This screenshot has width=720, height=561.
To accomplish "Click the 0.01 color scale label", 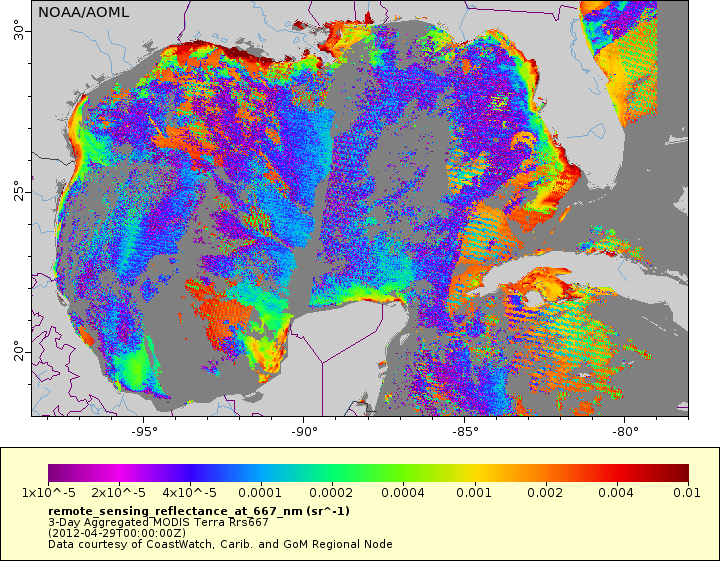I will pos(687,493).
